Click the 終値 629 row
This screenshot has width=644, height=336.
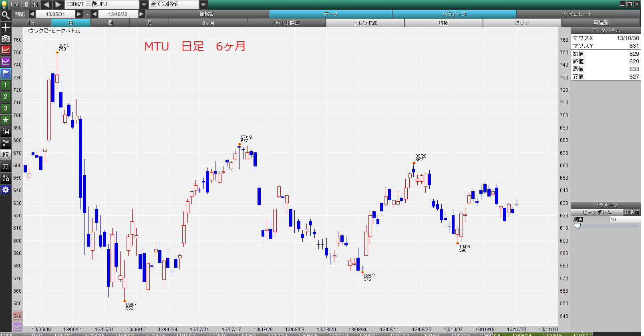[x=606, y=61]
